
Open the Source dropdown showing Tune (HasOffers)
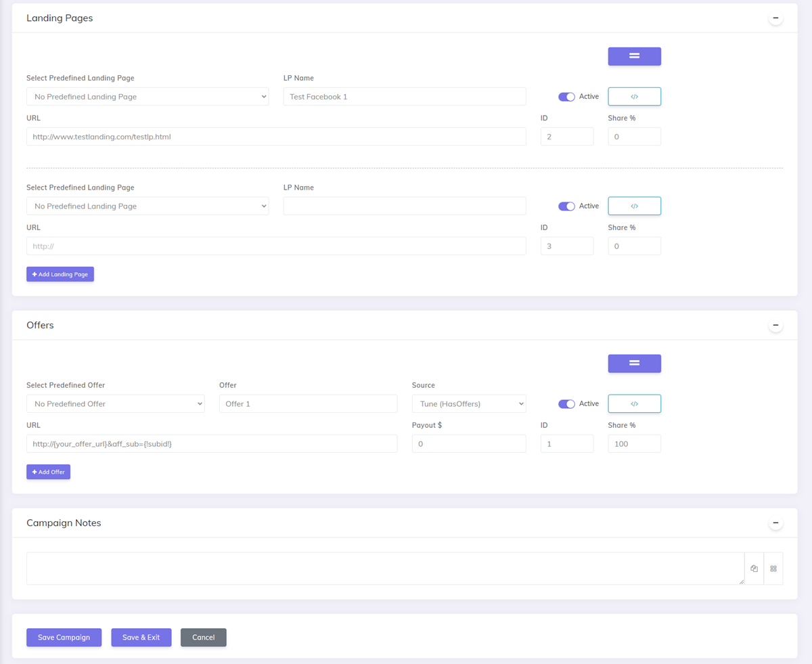point(469,403)
